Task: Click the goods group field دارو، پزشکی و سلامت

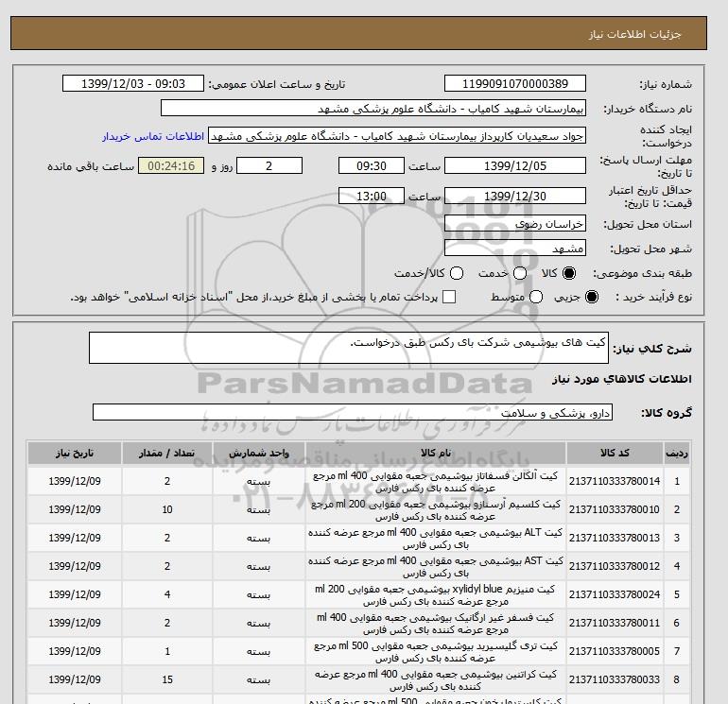Action: pyautogui.click(x=353, y=412)
